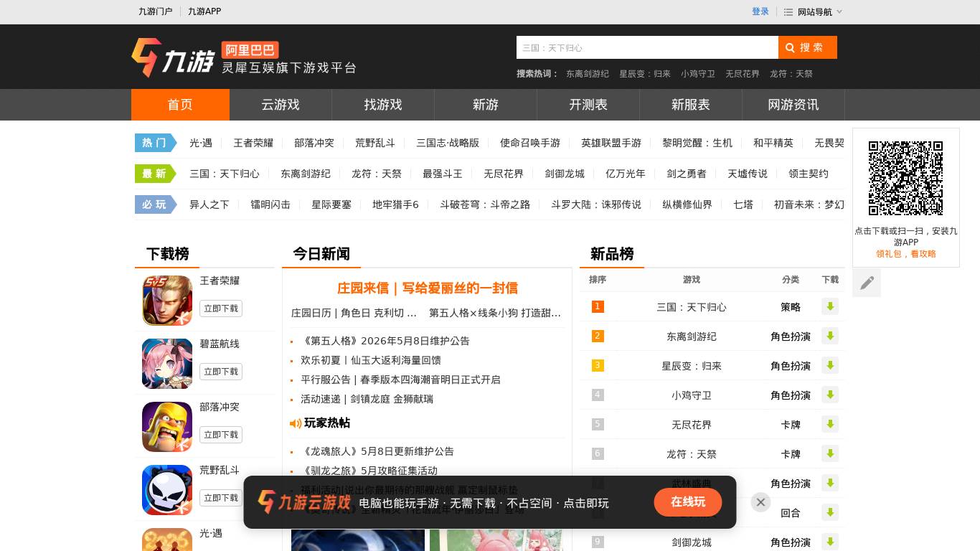This screenshot has height=551, width=980.
Task: Click the 登录 link
Action: tap(760, 11)
